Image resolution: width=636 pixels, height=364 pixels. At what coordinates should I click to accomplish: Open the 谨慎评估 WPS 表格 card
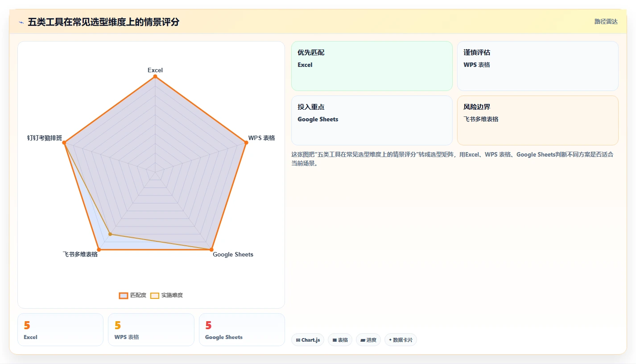click(x=538, y=66)
